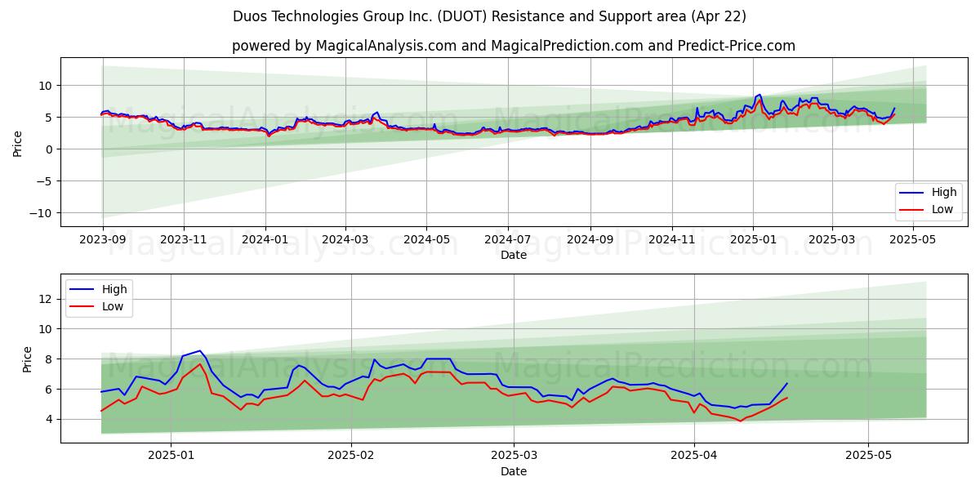Screen dimensions: 980x490
Task: Click the '2025-01' x-axis label on the bottom chart
Action: point(172,457)
